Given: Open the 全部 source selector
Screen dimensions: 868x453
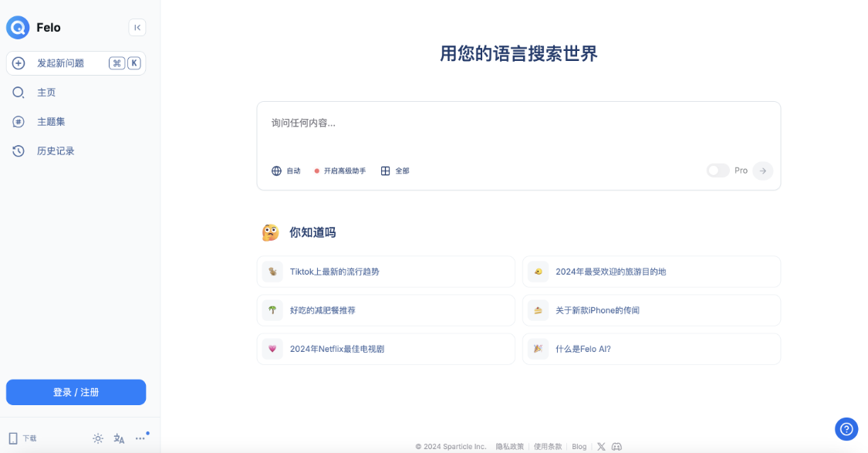Looking at the screenshot, I should point(396,171).
